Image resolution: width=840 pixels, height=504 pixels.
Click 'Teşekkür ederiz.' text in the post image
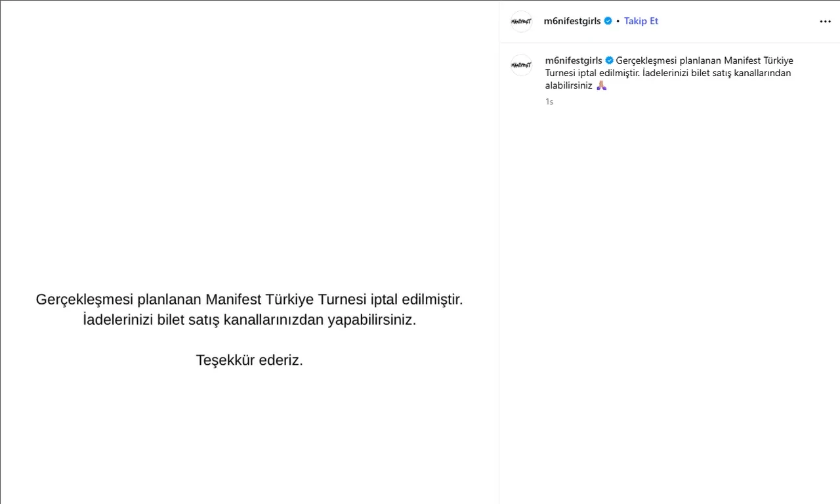point(249,360)
